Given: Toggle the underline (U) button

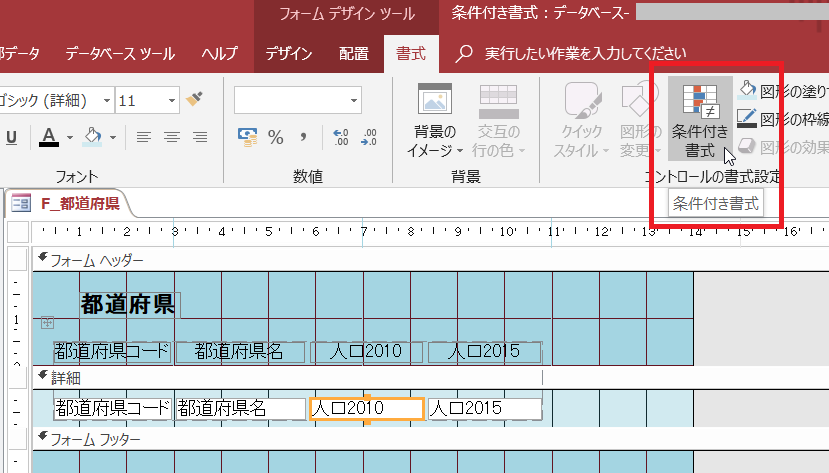Looking at the screenshot, I should 11,137.
